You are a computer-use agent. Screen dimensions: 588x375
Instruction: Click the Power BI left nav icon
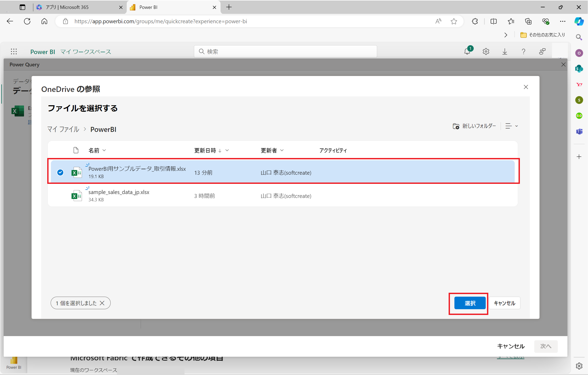tap(14, 363)
